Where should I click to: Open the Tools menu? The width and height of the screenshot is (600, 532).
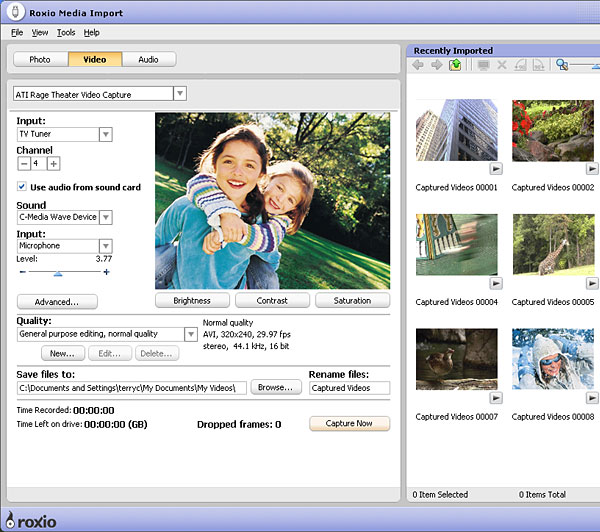(x=66, y=33)
